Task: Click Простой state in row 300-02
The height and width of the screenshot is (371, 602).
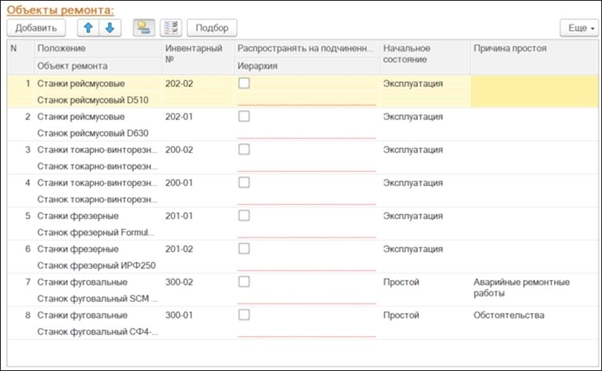Action: coord(401,282)
